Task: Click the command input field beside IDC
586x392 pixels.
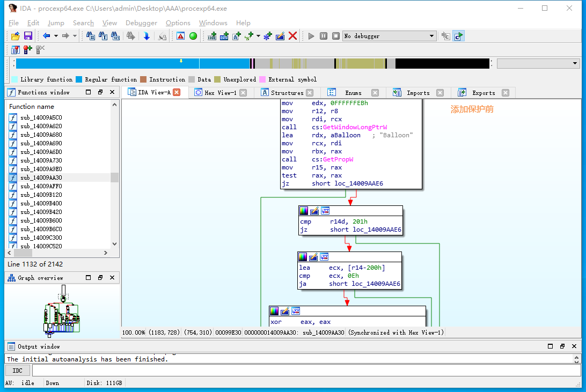Action: pos(306,371)
